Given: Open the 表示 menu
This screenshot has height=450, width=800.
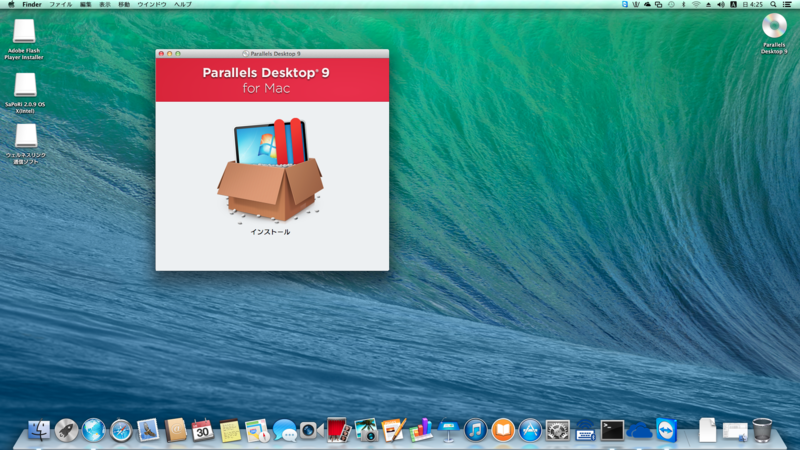Looking at the screenshot, I should coord(105,4).
